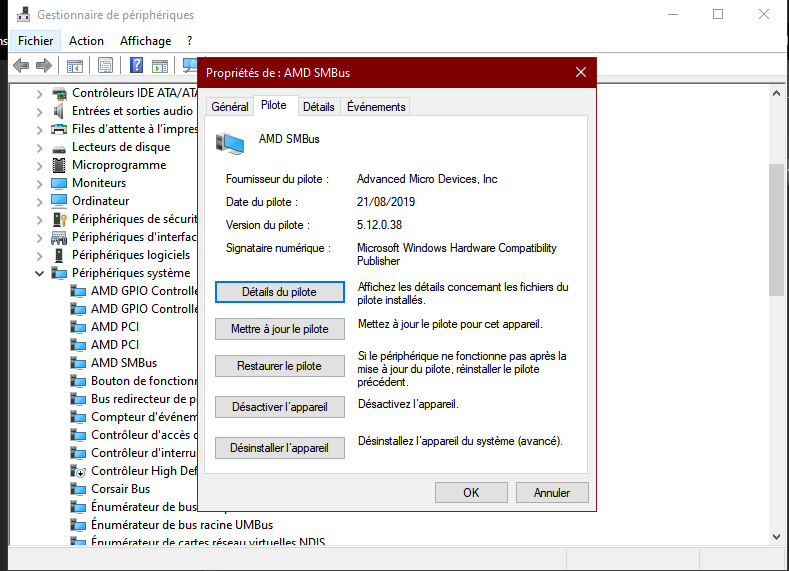Click the Properties toolbar icon
Viewport: 789px width, 571px height.
coord(105,65)
